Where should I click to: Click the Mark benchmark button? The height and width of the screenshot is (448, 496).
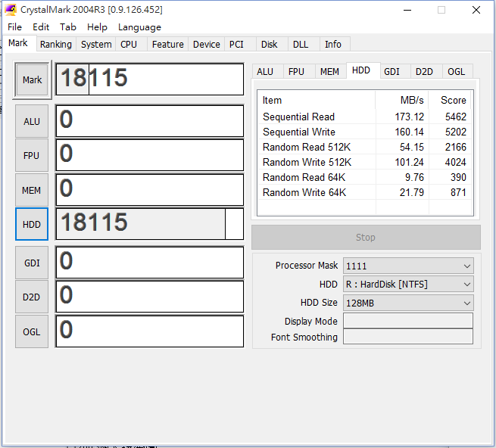32,80
